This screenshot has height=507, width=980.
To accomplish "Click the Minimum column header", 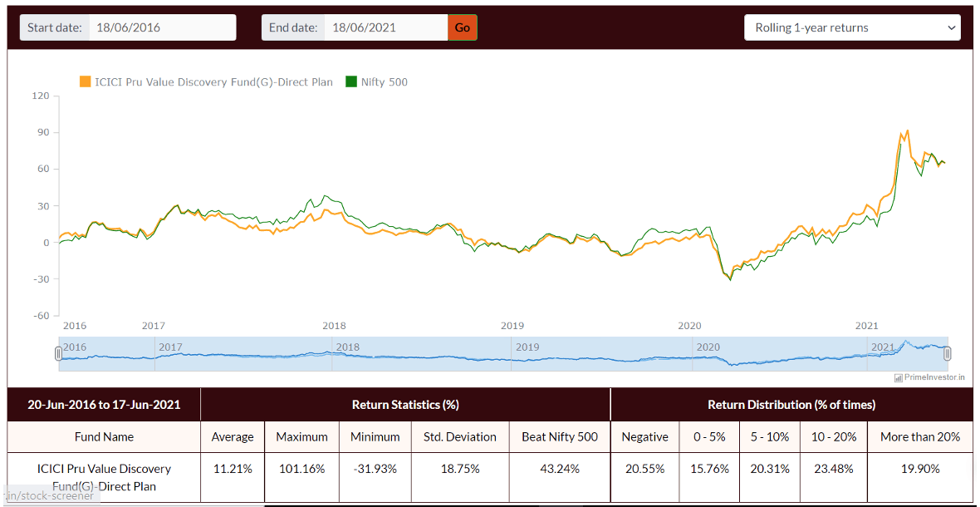I will tap(375, 437).
